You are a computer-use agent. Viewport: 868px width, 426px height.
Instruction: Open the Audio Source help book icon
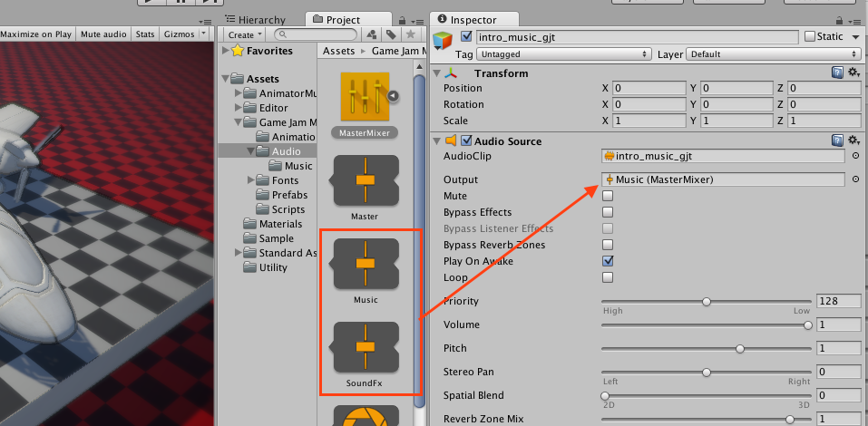point(837,140)
